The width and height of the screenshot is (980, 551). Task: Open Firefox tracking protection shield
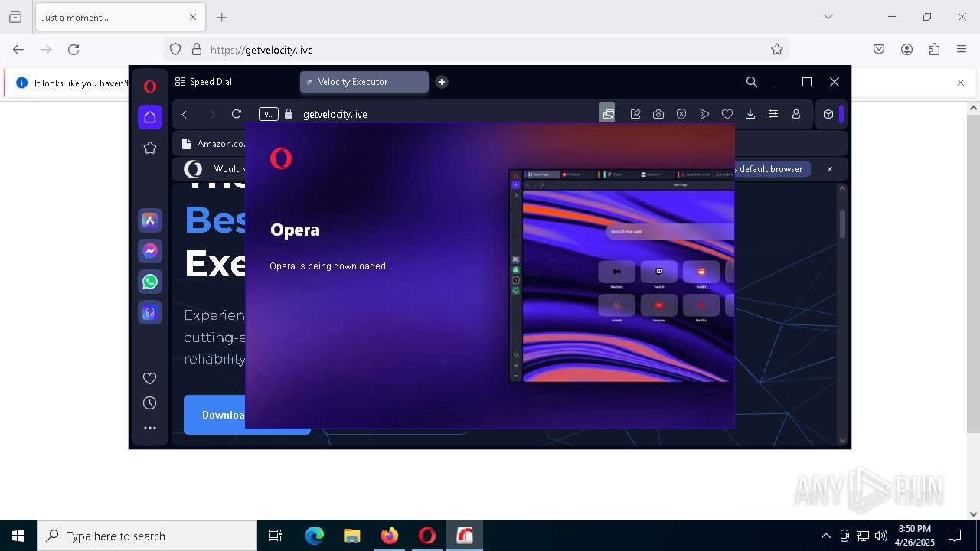click(x=175, y=50)
